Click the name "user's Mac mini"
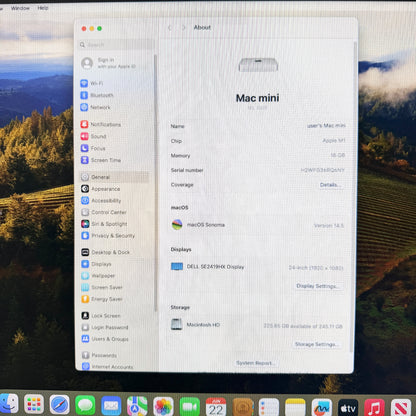416x416 pixels. [326, 126]
